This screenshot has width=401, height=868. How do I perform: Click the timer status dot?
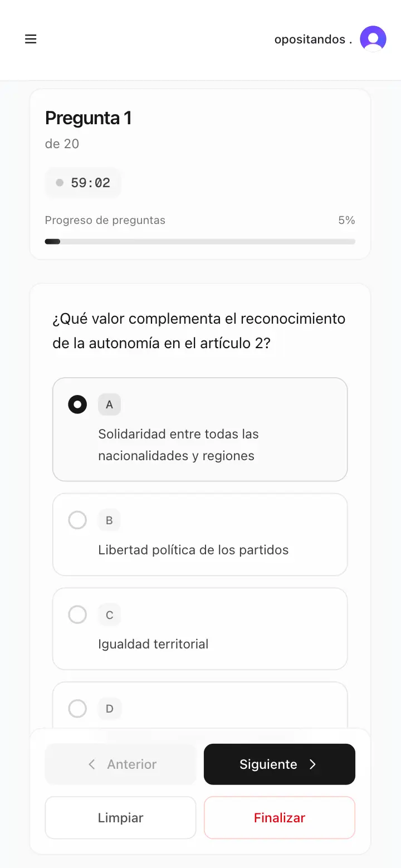(x=60, y=183)
